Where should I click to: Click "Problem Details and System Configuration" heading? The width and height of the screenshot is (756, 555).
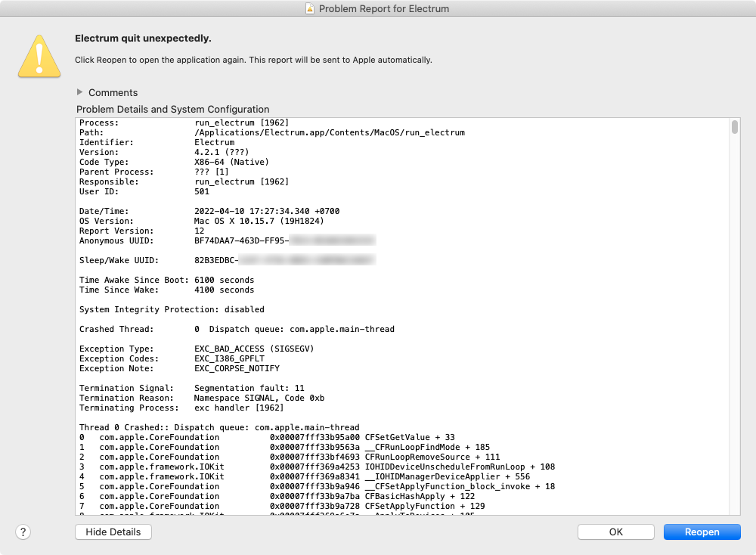(172, 110)
